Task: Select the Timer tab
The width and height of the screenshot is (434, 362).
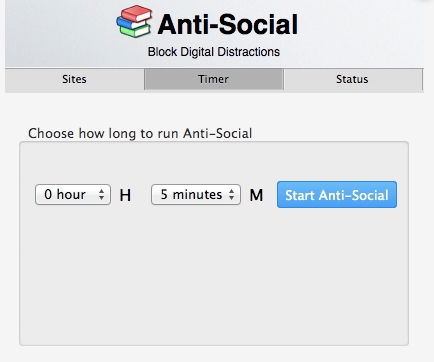Action: (214, 79)
